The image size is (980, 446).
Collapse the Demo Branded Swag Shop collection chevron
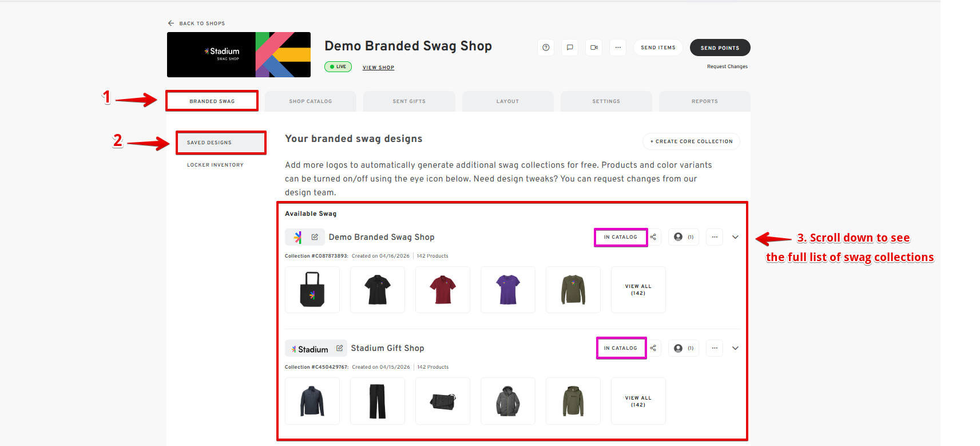coord(736,237)
